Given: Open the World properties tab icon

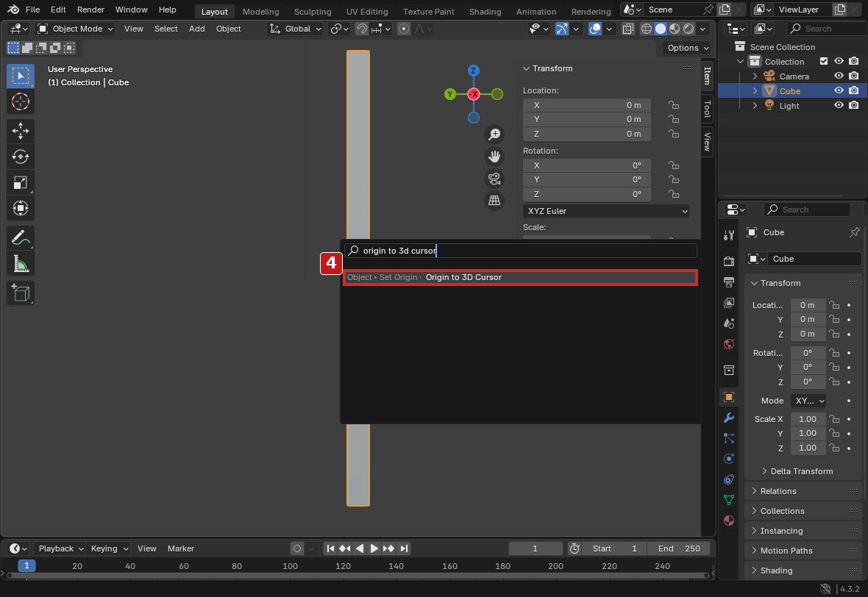Looking at the screenshot, I should point(729,344).
